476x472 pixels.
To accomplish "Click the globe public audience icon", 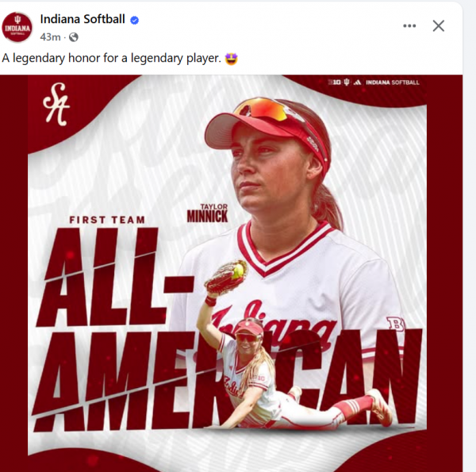I will [74, 37].
